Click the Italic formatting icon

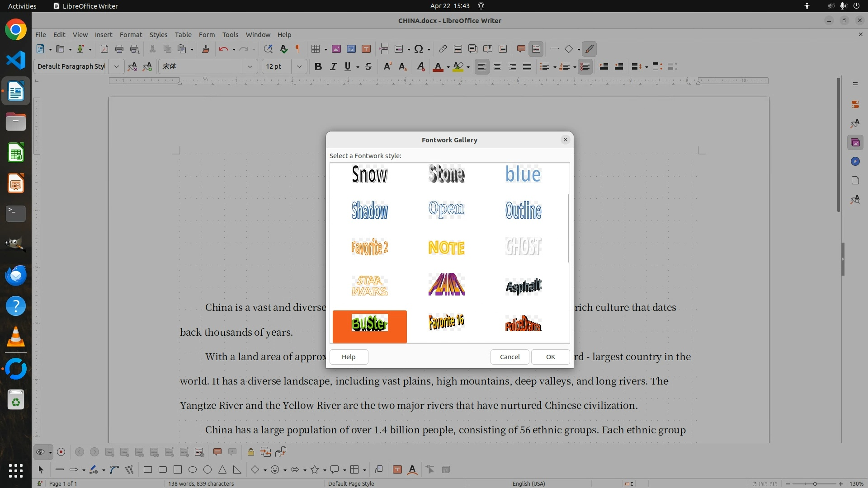[333, 66]
